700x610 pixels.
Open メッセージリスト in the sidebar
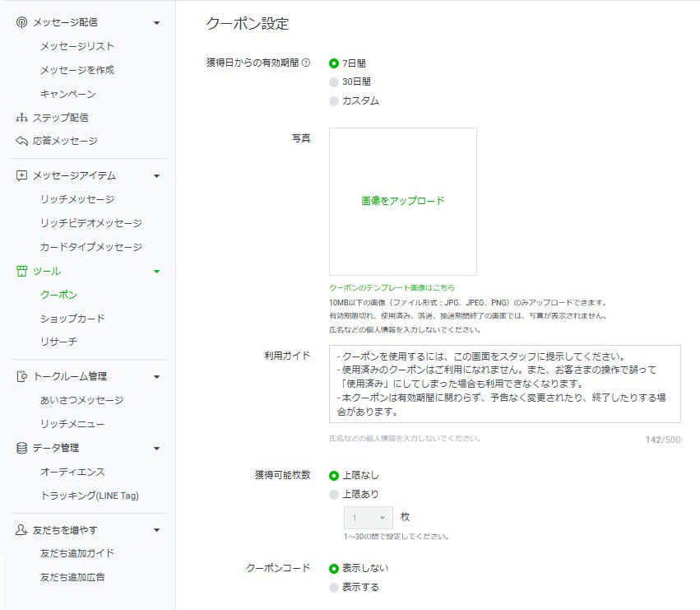(77, 46)
